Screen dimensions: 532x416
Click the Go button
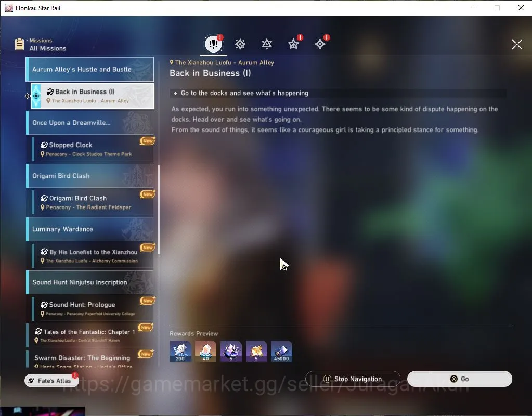[x=459, y=379]
